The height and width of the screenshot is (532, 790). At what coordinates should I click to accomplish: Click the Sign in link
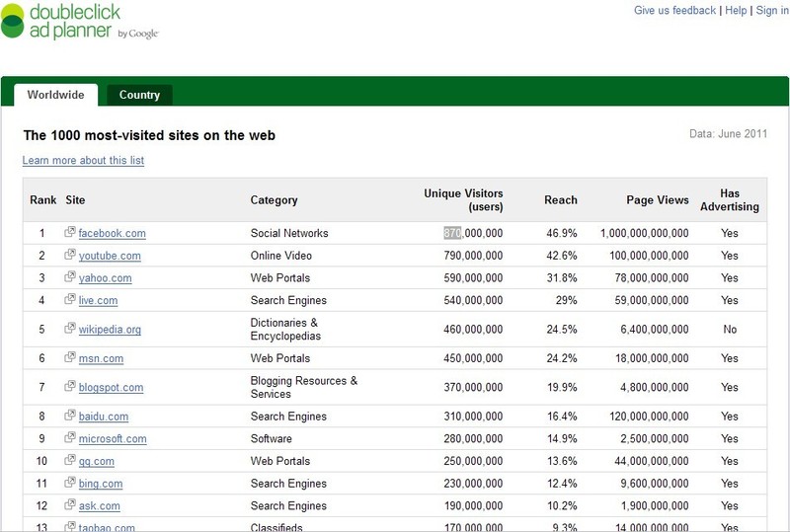click(x=772, y=11)
